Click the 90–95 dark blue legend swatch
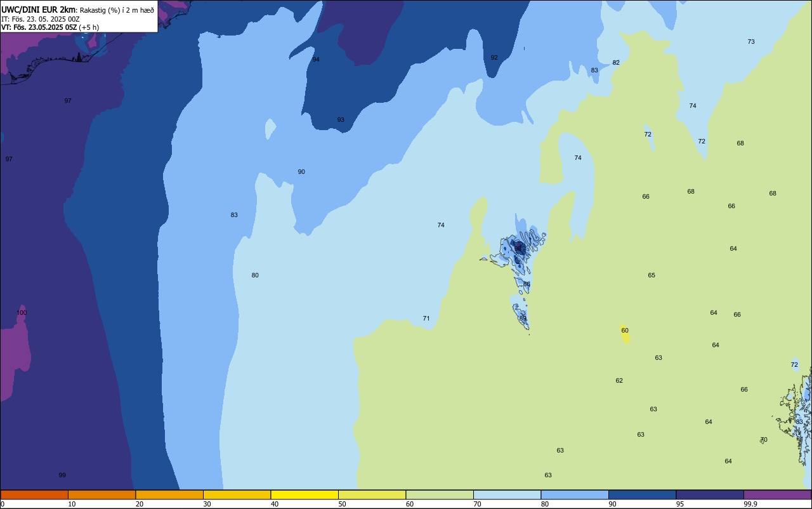812x509 pixels. click(642, 494)
